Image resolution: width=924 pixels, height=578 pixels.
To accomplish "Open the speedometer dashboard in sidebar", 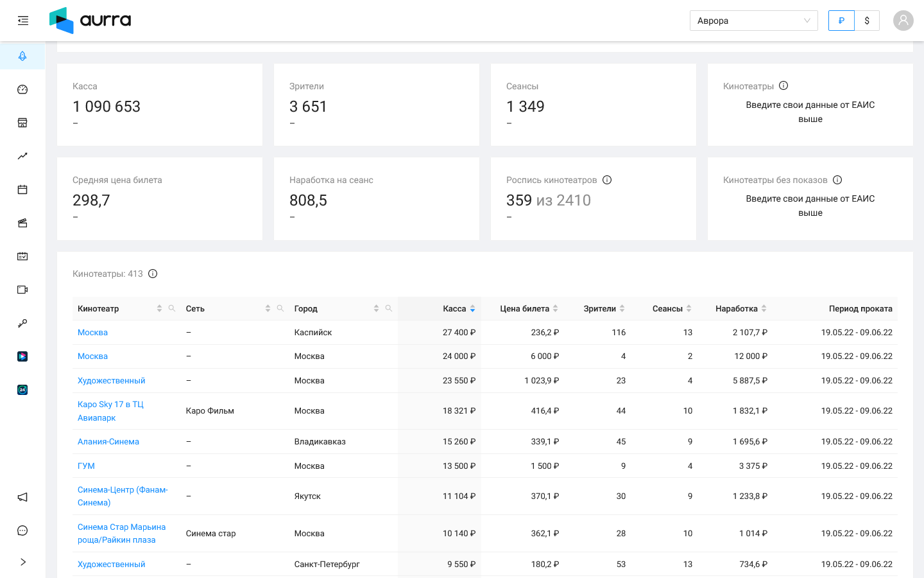I will click(22, 89).
